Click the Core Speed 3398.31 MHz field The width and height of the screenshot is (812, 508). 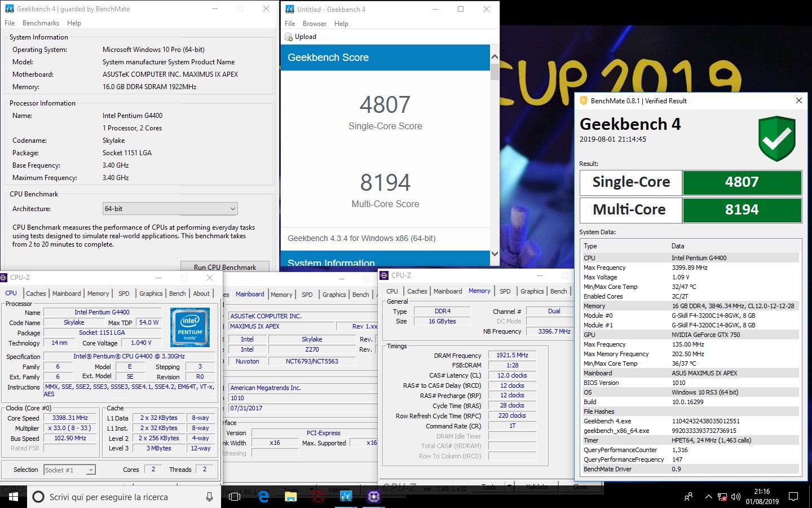pos(70,418)
